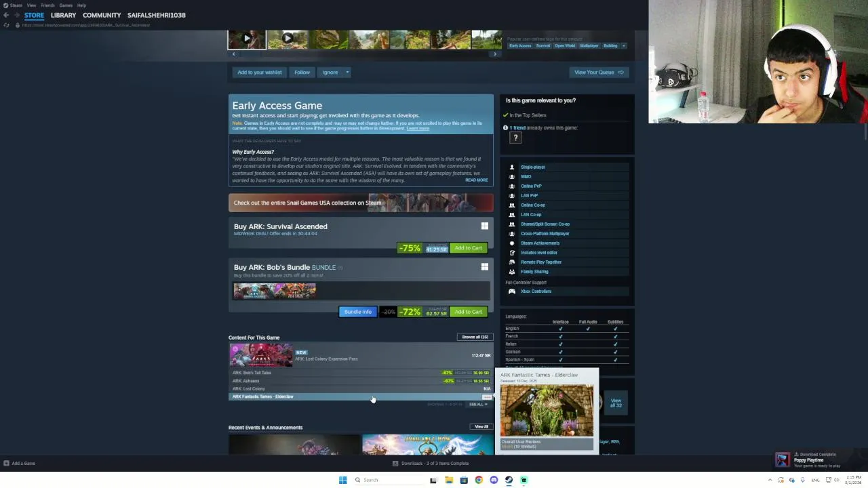
Task: Open Google Chrome from taskbar
Action: (x=479, y=480)
